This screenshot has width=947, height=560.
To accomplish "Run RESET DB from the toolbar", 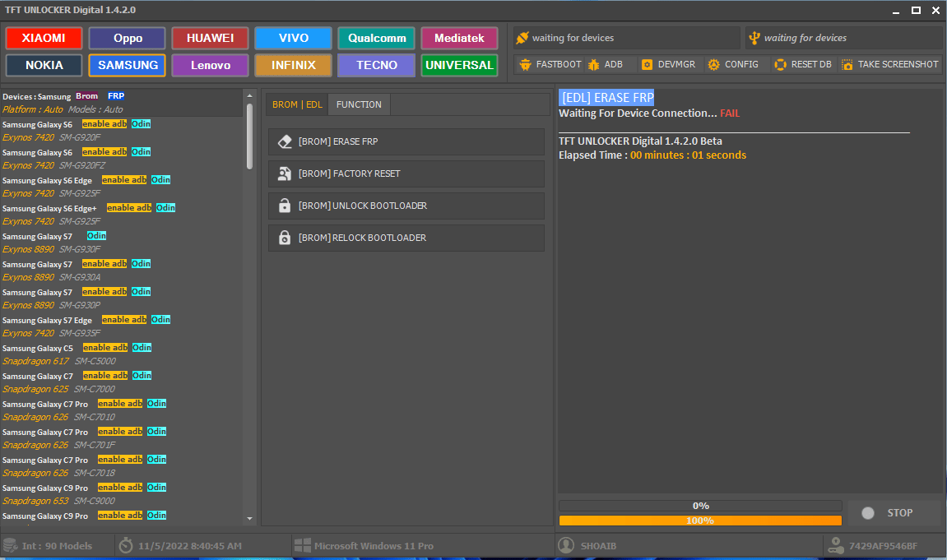I will 802,63.
